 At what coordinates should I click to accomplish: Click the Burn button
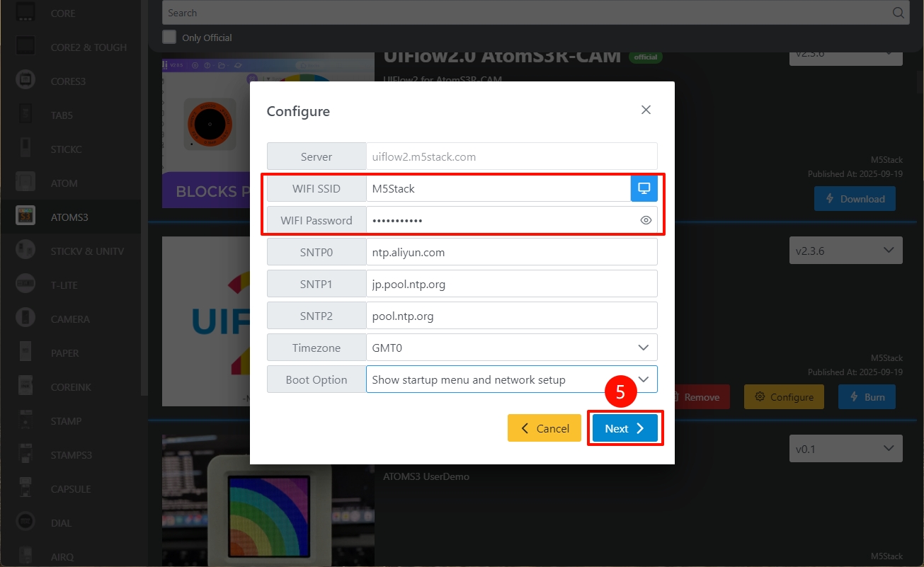pos(867,397)
